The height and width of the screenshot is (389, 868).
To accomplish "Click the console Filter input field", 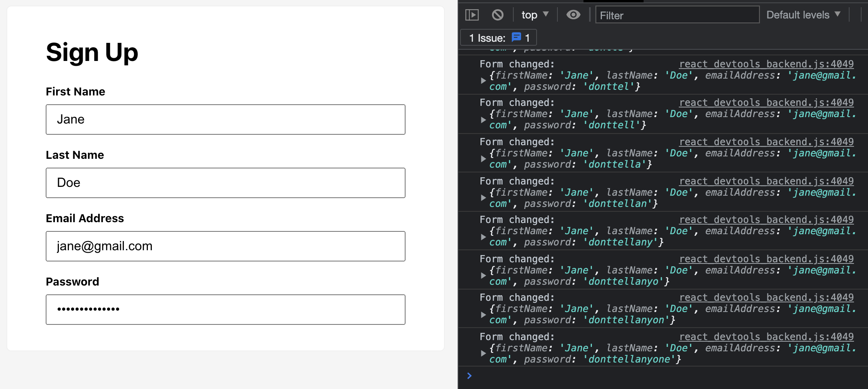I will tap(677, 15).
